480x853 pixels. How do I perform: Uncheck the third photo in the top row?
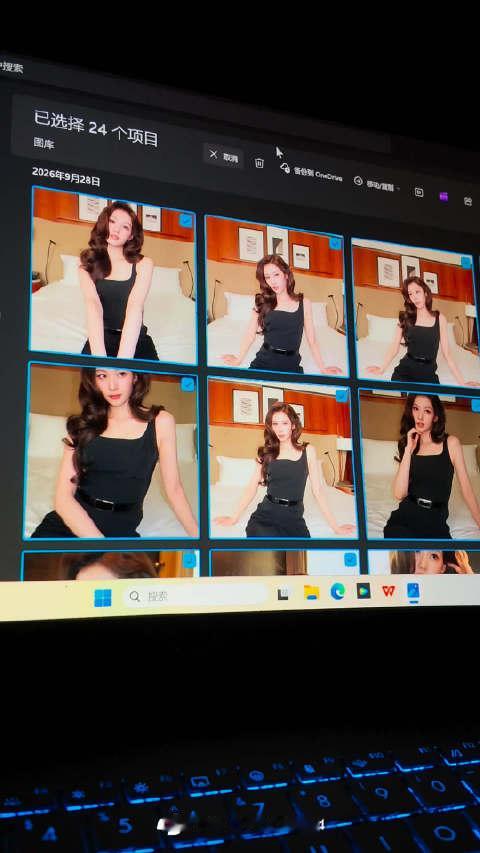(x=466, y=263)
